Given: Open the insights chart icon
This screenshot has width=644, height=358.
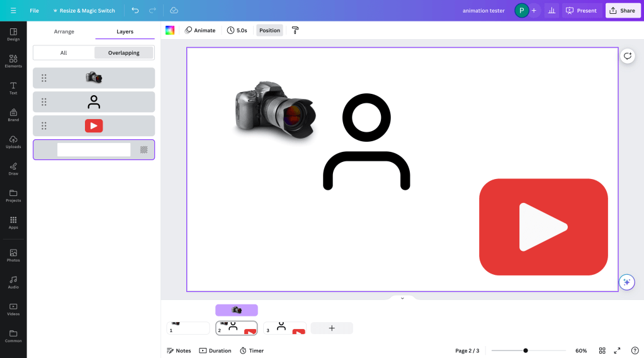Looking at the screenshot, I should 551,11.
